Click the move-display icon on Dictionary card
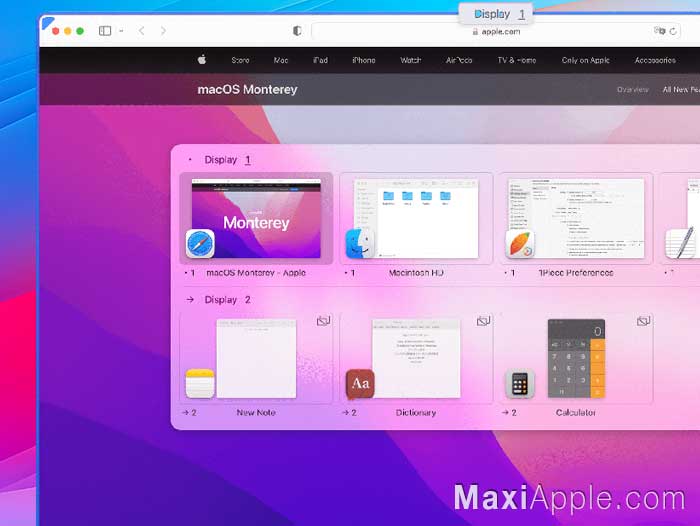The image size is (700, 526). [483, 321]
